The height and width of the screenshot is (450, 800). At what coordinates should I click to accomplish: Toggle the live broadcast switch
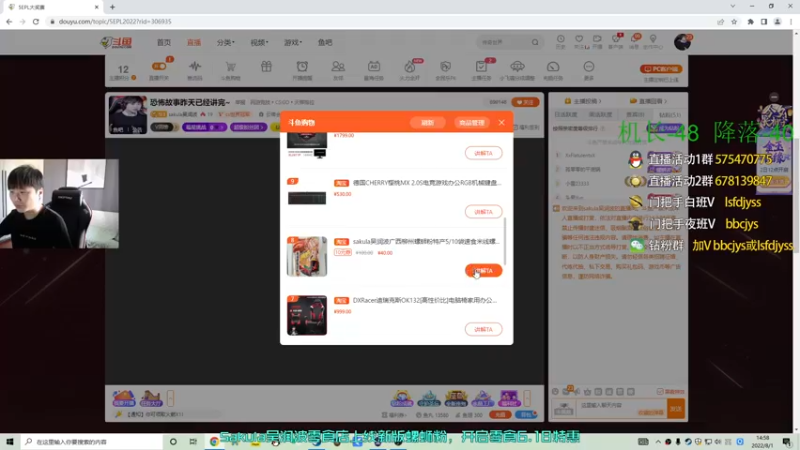point(159,66)
